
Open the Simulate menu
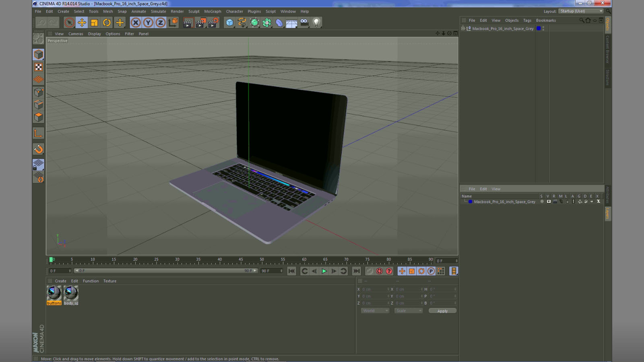158,11
